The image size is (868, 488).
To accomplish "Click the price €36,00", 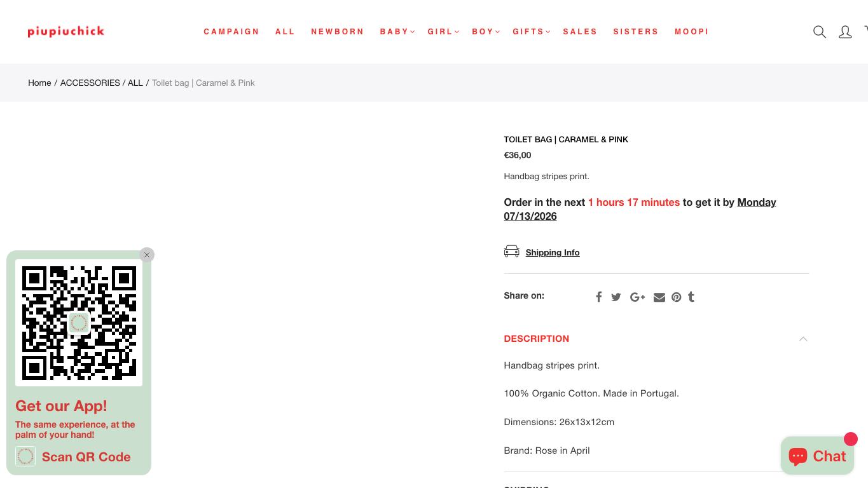I will click(x=518, y=155).
